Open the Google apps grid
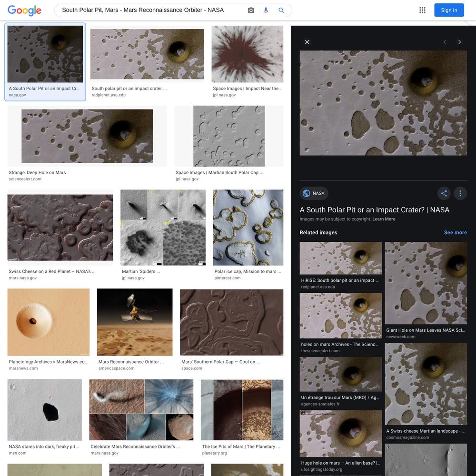476x476 pixels. point(422,10)
